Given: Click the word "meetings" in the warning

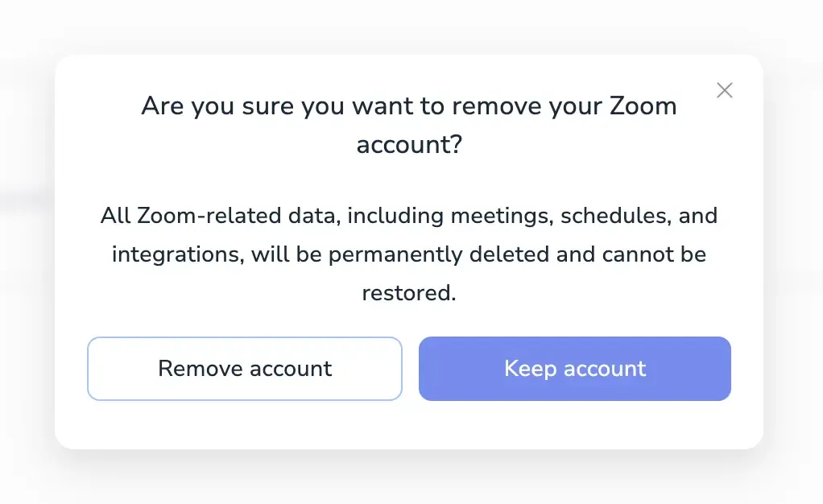Looking at the screenshot, I should (x=499, y=217).
